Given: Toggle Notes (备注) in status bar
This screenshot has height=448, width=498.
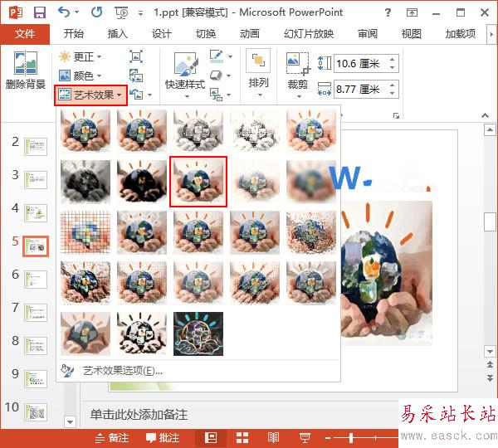Looking at the screenshot, I should pyautogui.click(x=112, y=438).
